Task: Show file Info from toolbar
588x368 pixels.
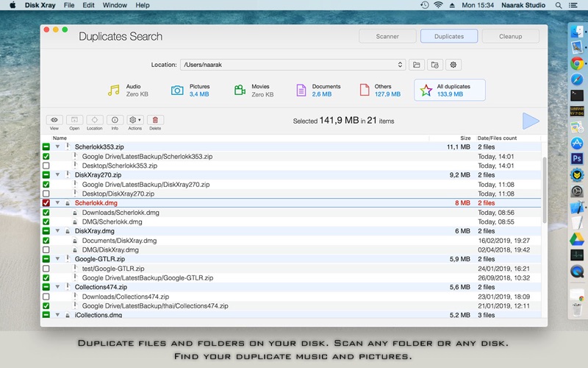Action: pos(115,120)
